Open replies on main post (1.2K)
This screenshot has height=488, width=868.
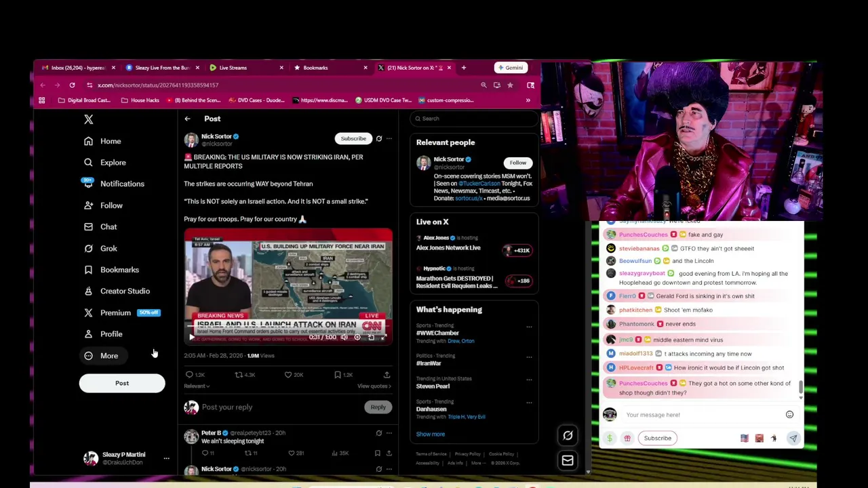pyautogui.click(x=195, y=375)
